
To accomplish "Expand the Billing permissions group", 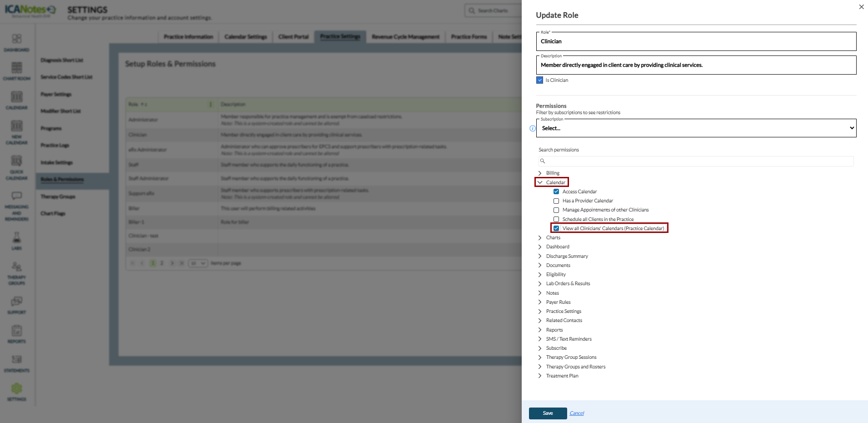I will 540,173.
